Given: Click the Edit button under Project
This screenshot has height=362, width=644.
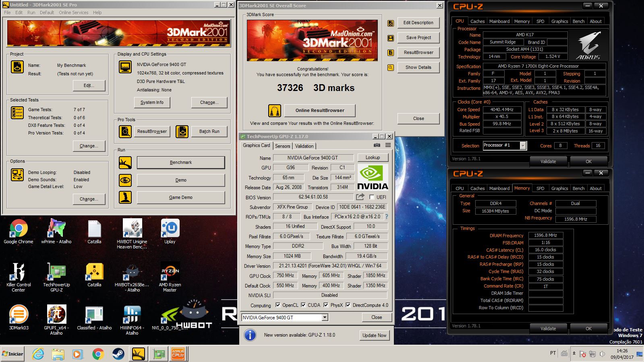Looking at the screenshot, I should (x=89, y=85).
